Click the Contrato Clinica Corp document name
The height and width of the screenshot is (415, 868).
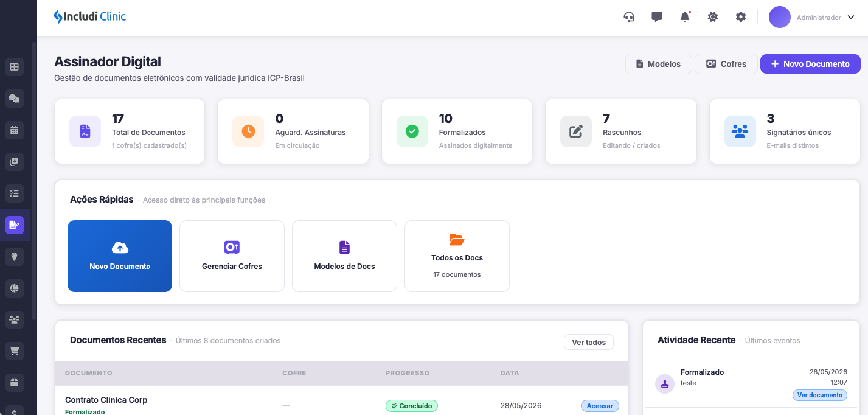[x=106, y=400]
